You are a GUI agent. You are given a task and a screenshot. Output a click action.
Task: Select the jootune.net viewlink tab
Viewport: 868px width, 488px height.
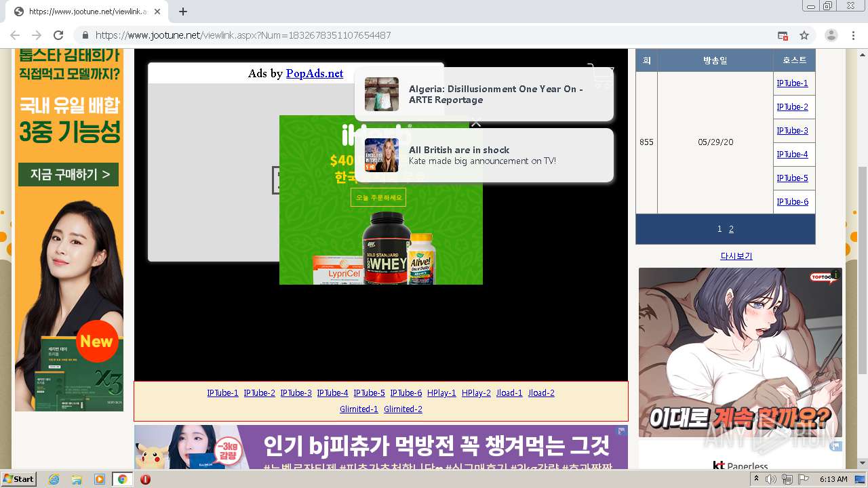(87, 12)
